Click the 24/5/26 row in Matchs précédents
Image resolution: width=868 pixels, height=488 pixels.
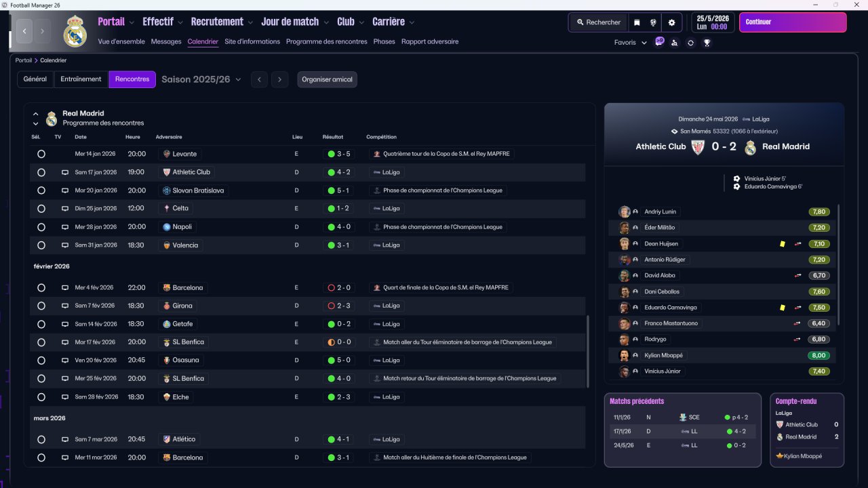pyautogui.click(x=683, y=445)
